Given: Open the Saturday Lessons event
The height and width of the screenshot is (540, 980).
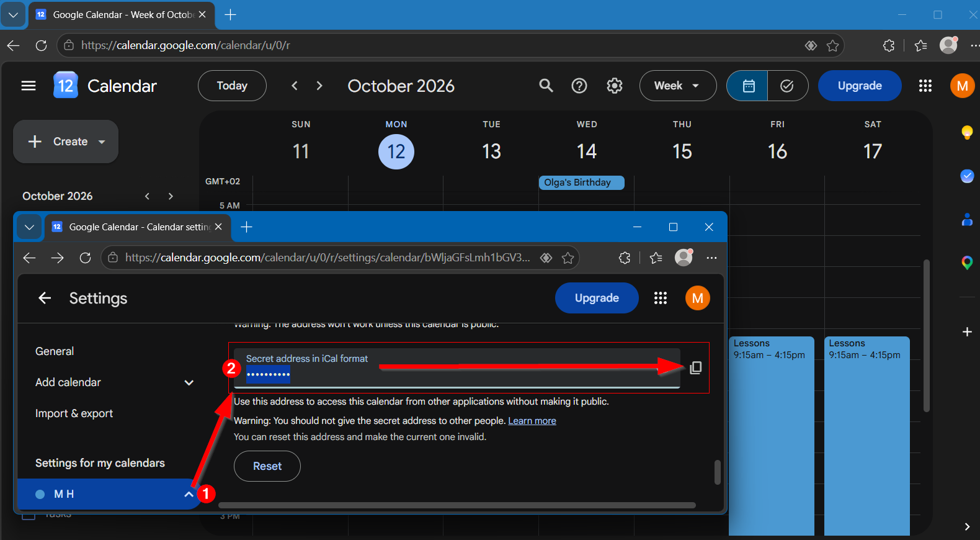Looking at the screenshot, I should 867,436.
